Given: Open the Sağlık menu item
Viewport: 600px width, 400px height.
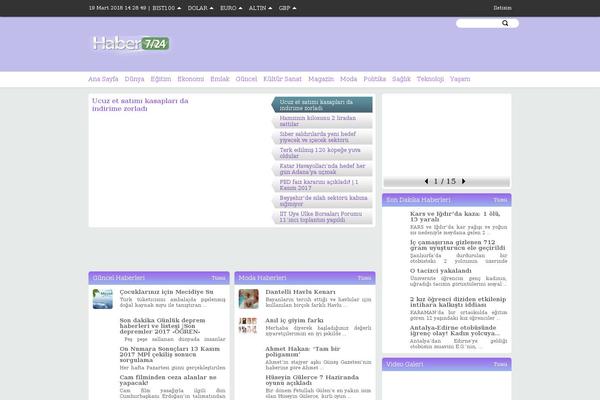Looking at the screenshot, I should (x=401, y=79).
